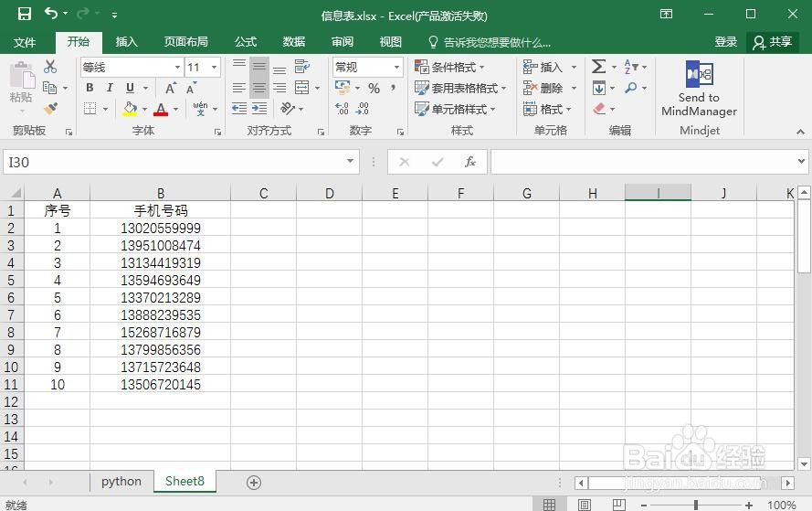The image size is (812, 511).
Task: Click Decrease Decimal icon
Action: click(x=363, y=108)
